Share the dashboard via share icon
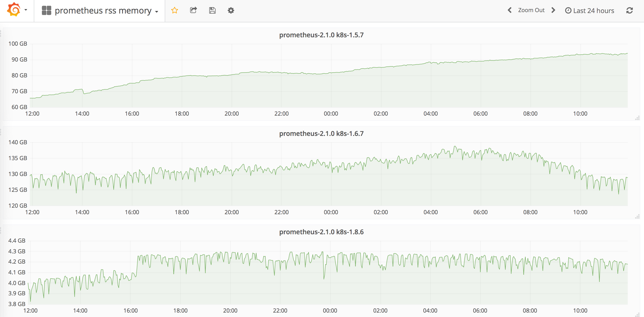 click(x=193, y=10)
